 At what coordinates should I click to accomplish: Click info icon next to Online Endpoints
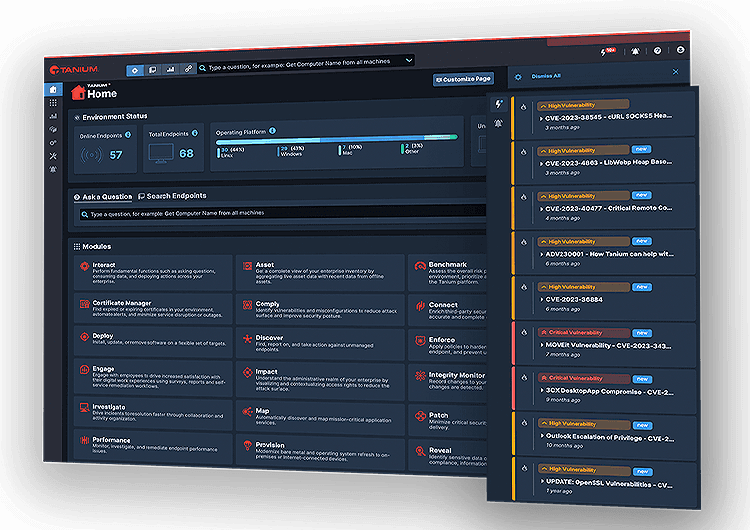tap(128, 135)
